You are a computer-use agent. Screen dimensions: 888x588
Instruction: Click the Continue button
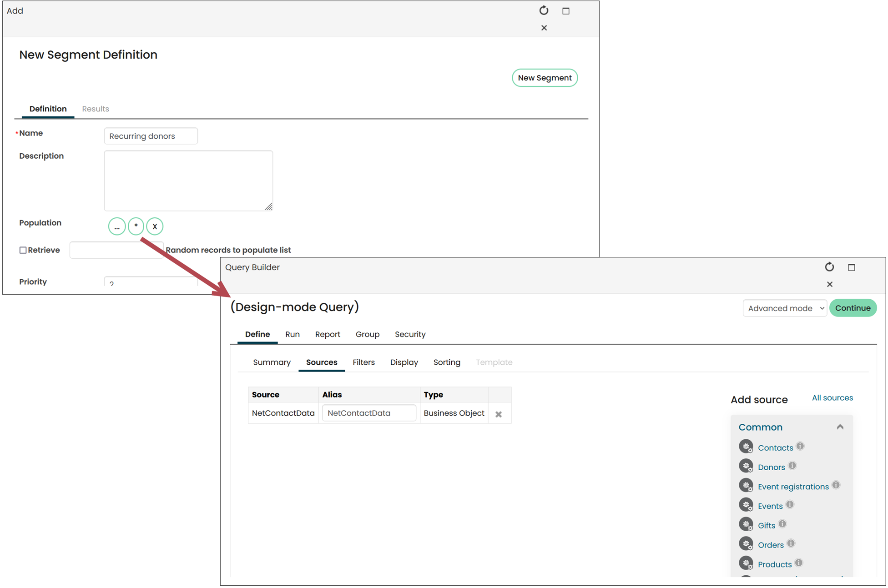click(853, 308)
